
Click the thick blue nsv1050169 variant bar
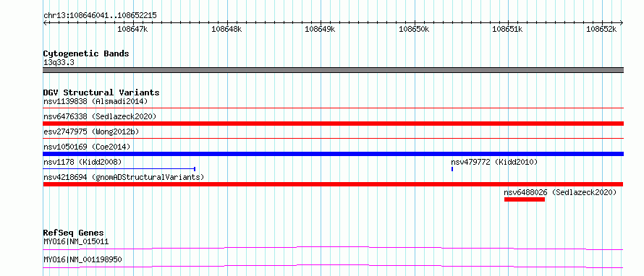click(x=334, y=154)
